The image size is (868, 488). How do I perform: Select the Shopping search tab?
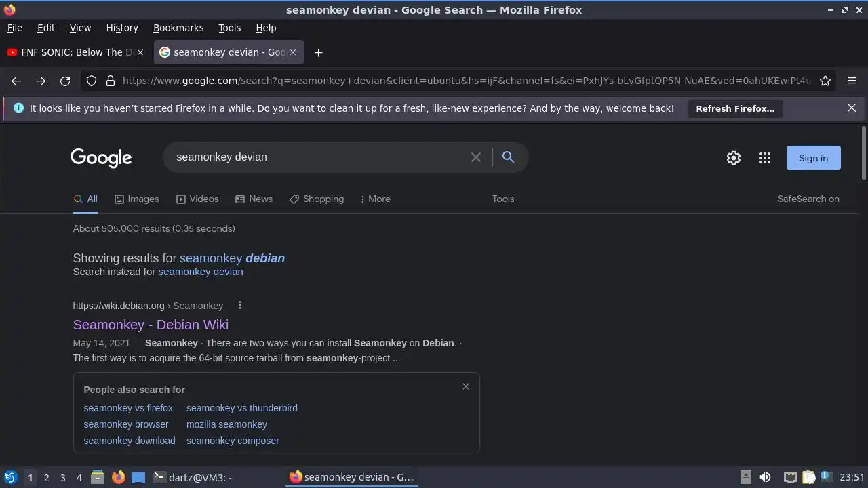click(317, 199)
